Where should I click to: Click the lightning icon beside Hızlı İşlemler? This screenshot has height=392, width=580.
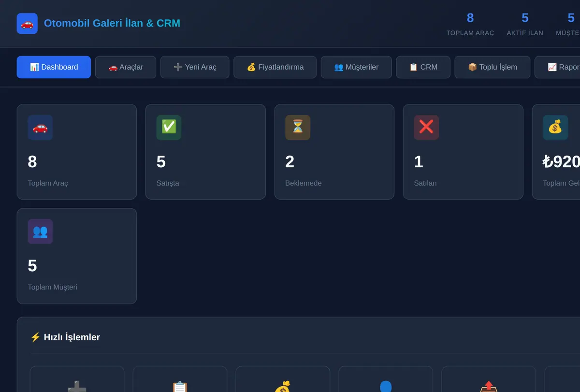pyautogui.click(x=35, y=337)
